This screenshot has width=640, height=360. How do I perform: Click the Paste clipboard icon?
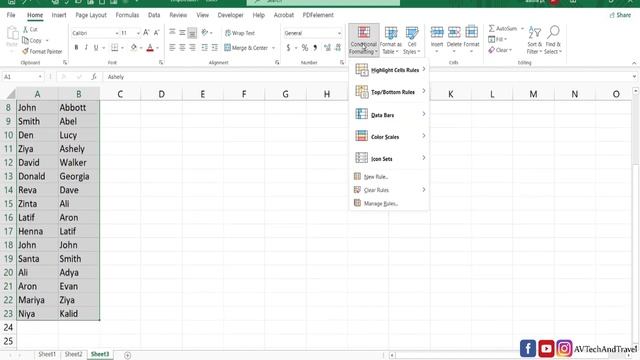click(12, 34)
